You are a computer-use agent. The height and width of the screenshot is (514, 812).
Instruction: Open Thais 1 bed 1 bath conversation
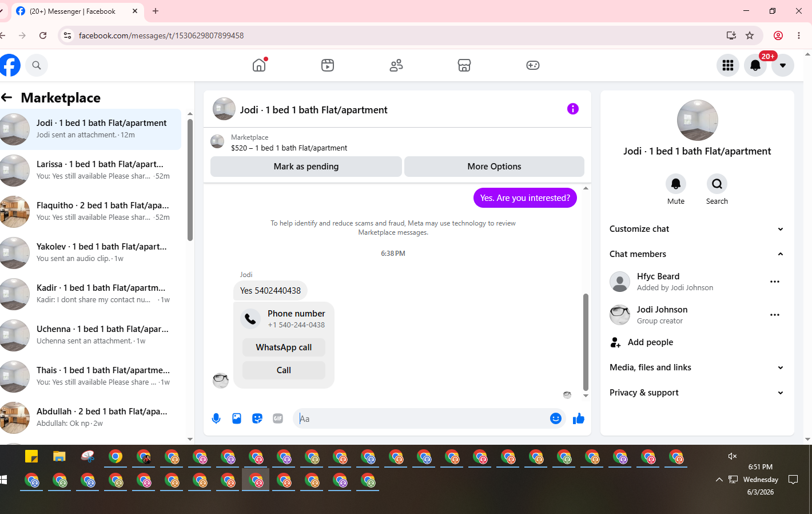pyautogui.click(x=90, y=376)
